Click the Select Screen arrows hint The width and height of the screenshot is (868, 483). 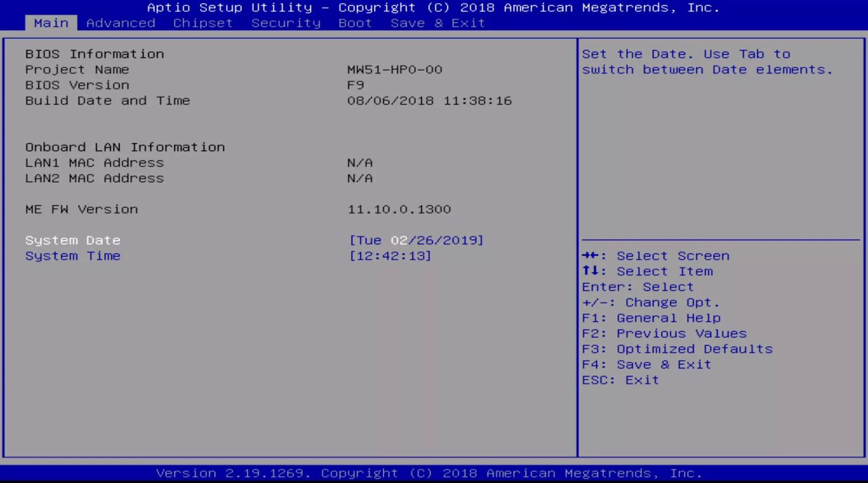656,256
